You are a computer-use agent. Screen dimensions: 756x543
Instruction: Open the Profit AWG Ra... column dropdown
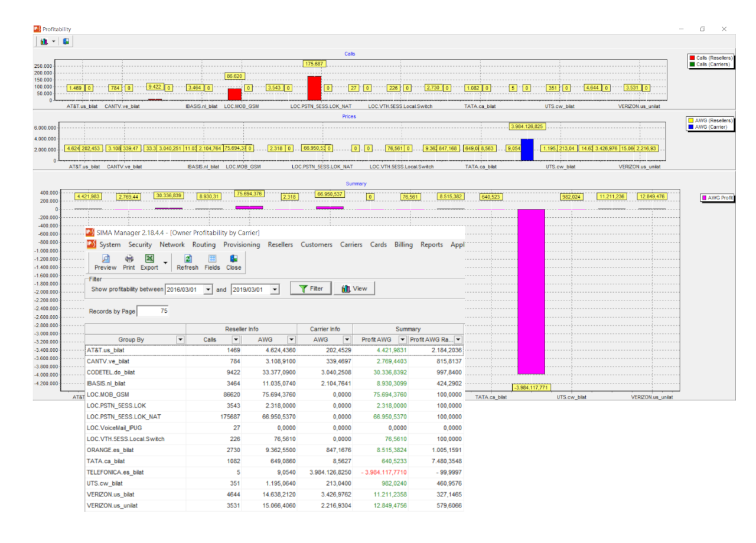pyautogui.click(x=458, y=339)
